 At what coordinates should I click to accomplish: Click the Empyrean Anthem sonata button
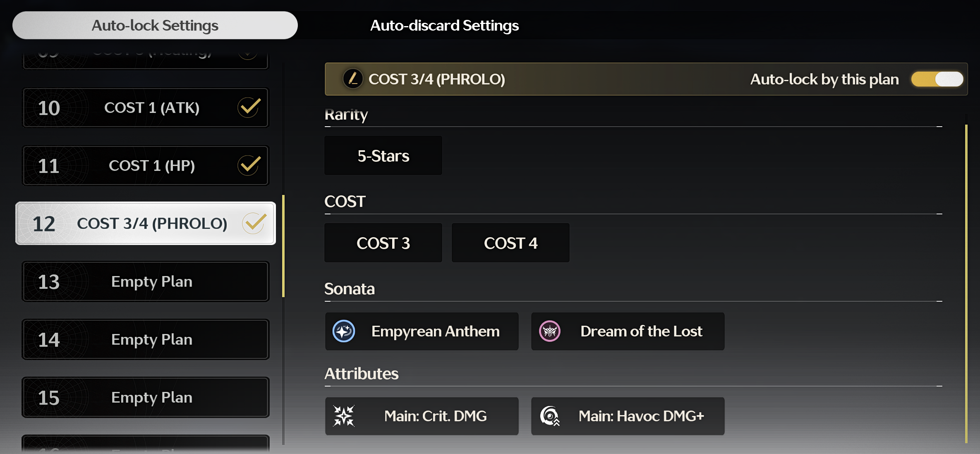[422, 331]
